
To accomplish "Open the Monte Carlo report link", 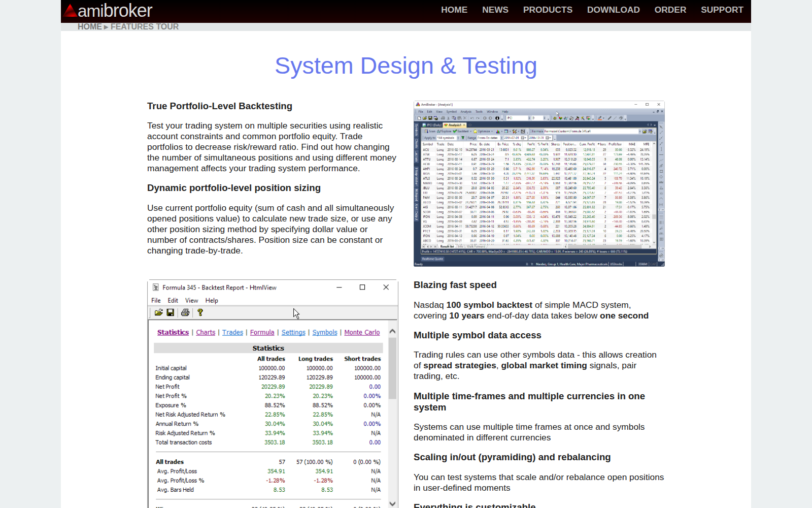I will click(x=362, y=332).
